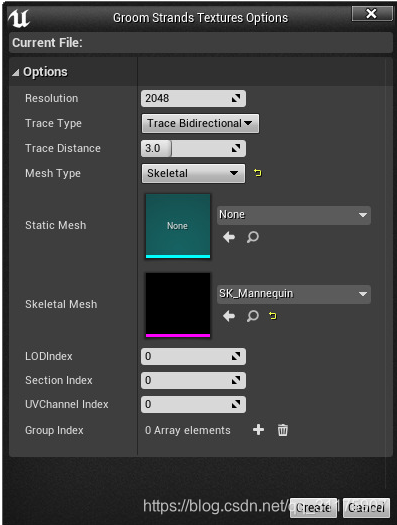The width and height of the screenshot is (397, 525).
Task: Use selected asset for Static Mesh
Action: tap(229, 237)
